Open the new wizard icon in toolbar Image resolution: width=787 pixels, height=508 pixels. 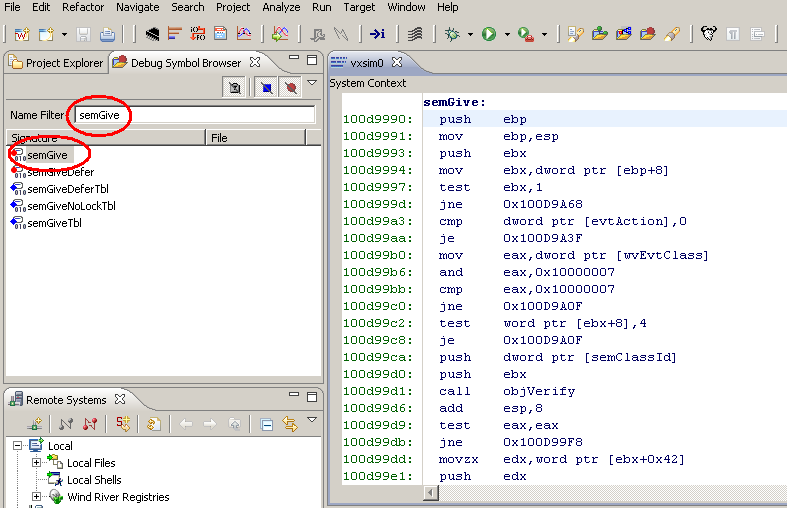(x=22, y=34)
